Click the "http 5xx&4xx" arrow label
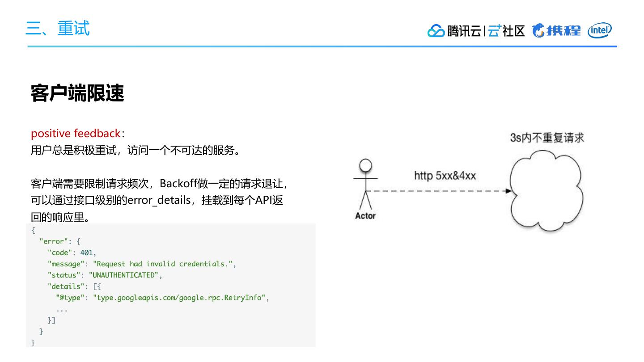The image size is (644, 362). pos(445,176)
